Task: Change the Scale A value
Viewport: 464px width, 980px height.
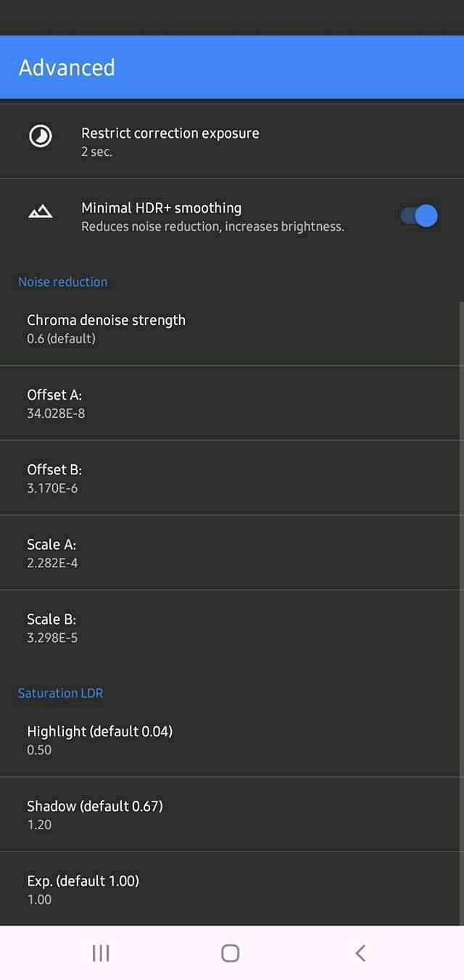Action: coord(52,553)
